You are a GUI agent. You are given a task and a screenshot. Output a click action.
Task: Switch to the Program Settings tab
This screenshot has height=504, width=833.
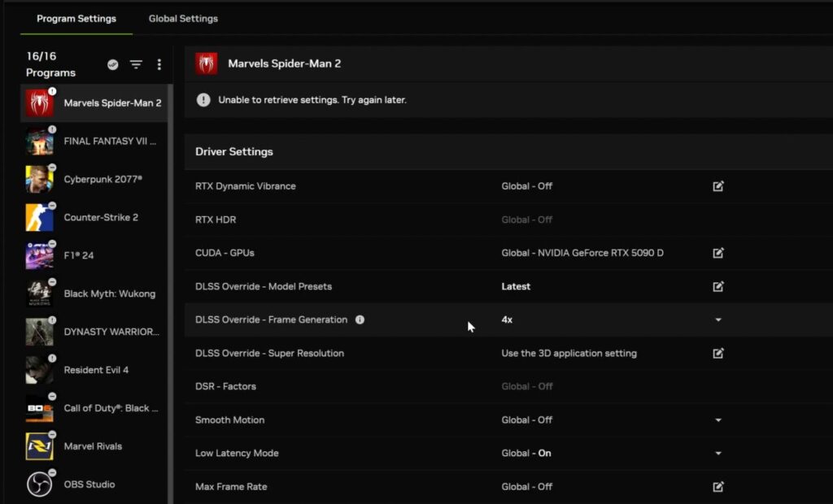tap(76, 19)
